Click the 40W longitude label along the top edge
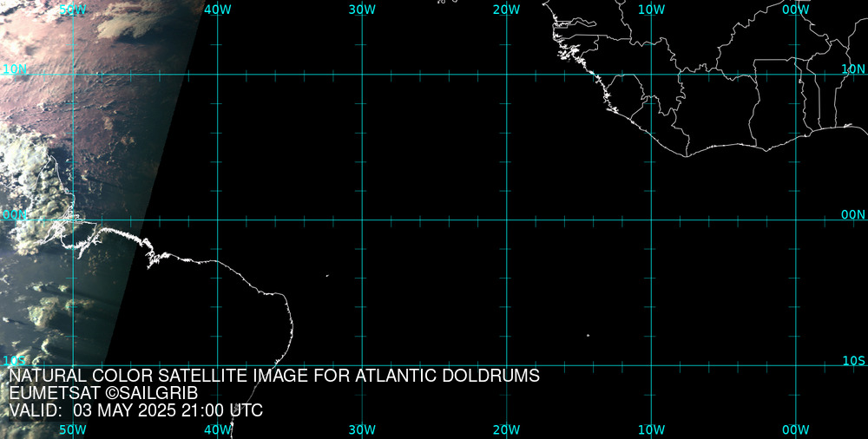868x439 pixels. pos(218,10)
